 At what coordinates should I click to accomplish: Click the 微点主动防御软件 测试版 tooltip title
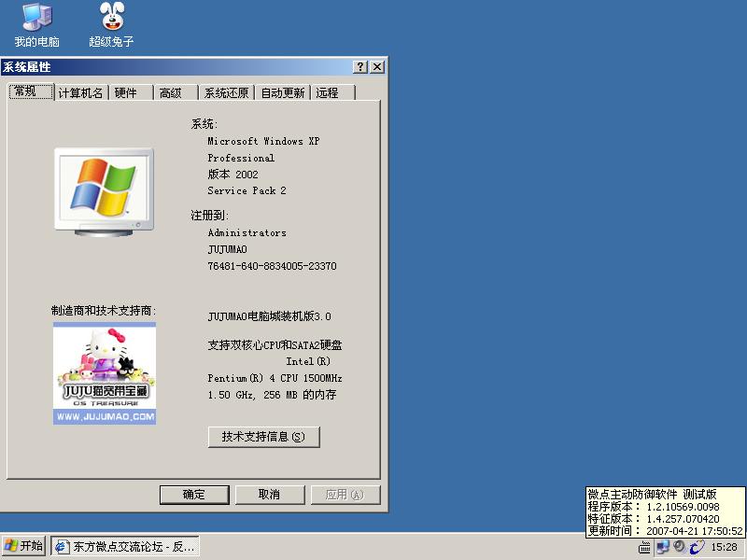[652, 495]
